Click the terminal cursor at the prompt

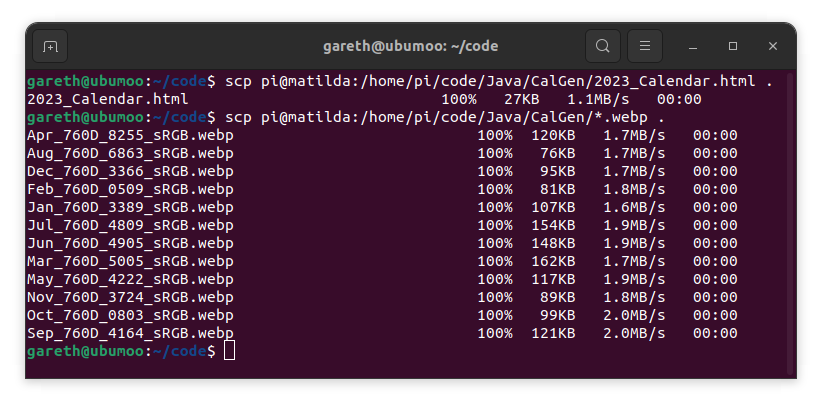point(230,350)
